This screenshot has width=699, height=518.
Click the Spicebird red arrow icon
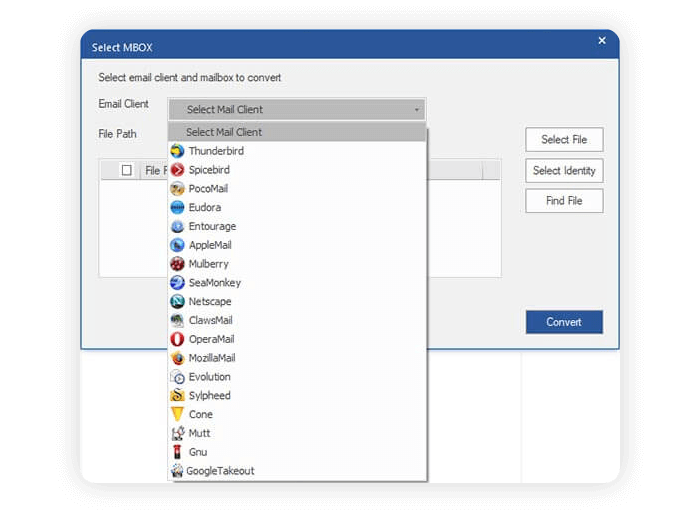[x=177, y=170]
